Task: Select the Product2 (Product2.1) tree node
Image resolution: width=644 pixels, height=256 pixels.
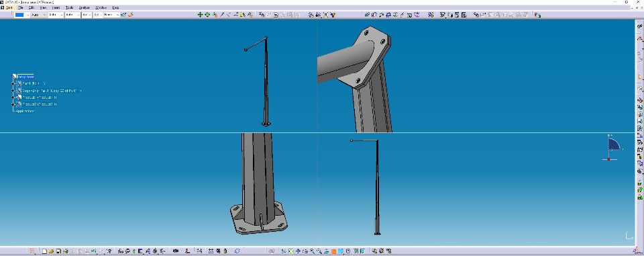Action: 40,104
